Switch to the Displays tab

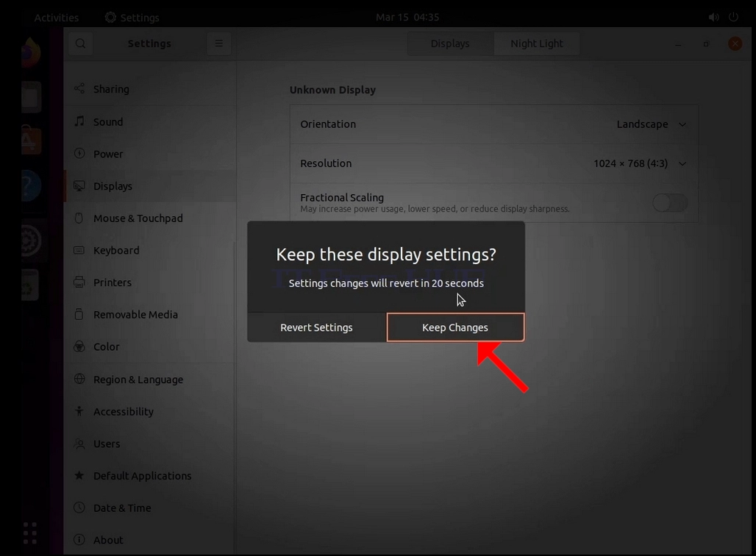(450, 43)
